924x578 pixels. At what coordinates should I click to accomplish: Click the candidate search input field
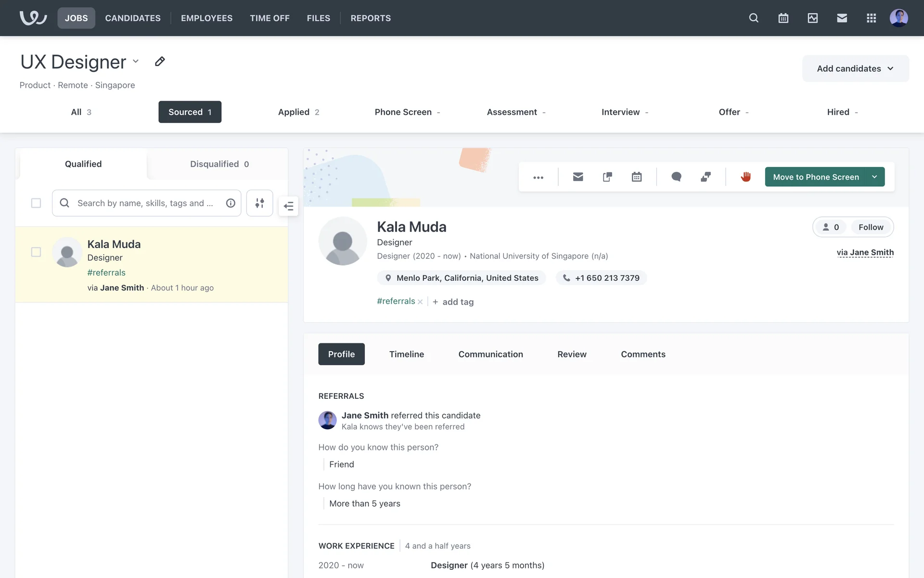point(144,203)
